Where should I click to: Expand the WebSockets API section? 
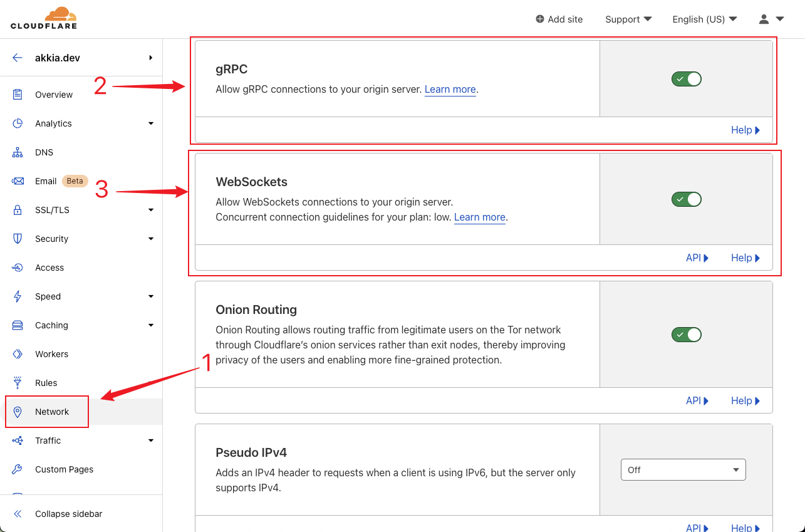(697, 258)
